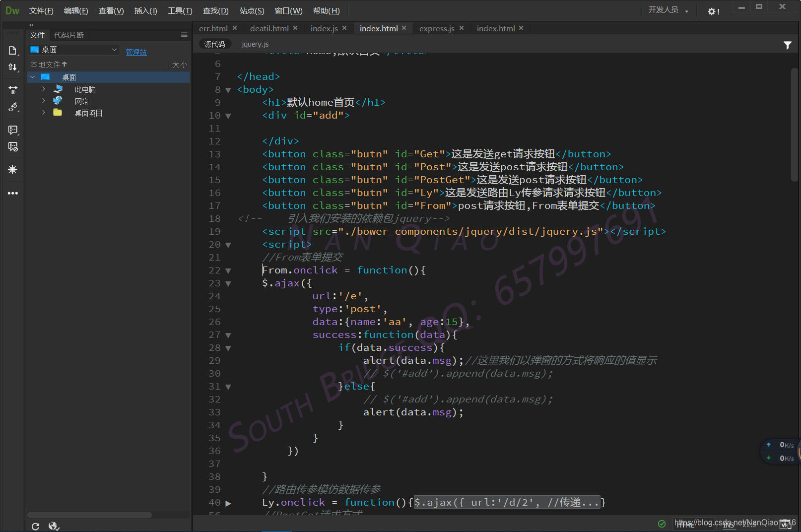Click the code editor vertical scrollbar

click(795, 124)
